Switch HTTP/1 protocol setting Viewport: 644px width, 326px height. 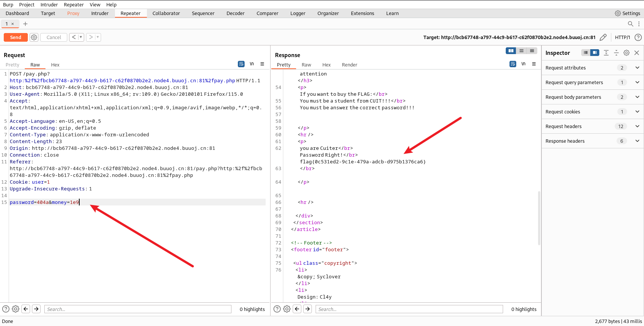coord(623,37)
